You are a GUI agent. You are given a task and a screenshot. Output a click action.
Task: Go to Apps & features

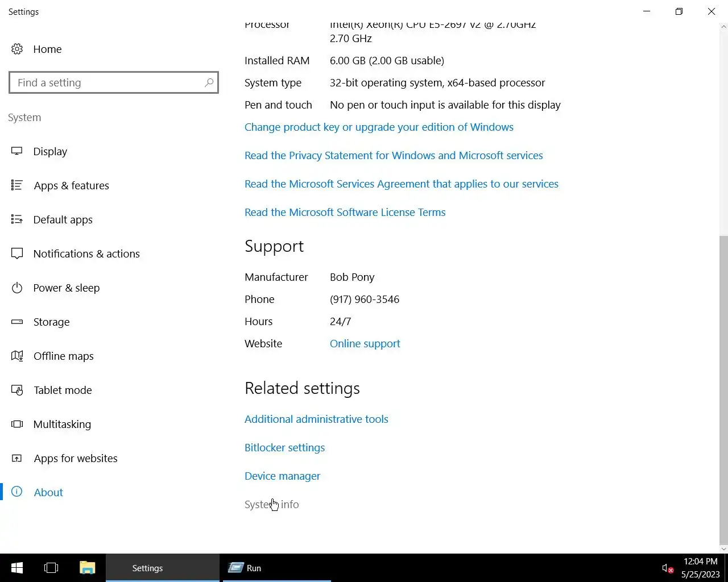pyautogui.click(x=71, y=185)
